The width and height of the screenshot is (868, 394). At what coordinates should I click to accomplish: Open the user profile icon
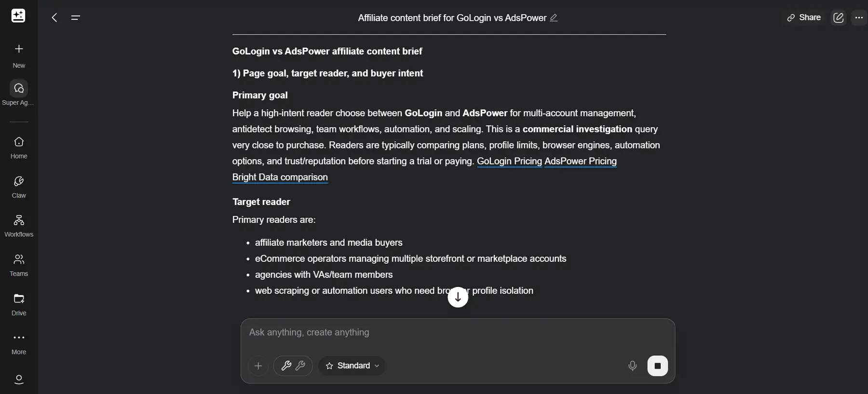click(x=19, y=380)
